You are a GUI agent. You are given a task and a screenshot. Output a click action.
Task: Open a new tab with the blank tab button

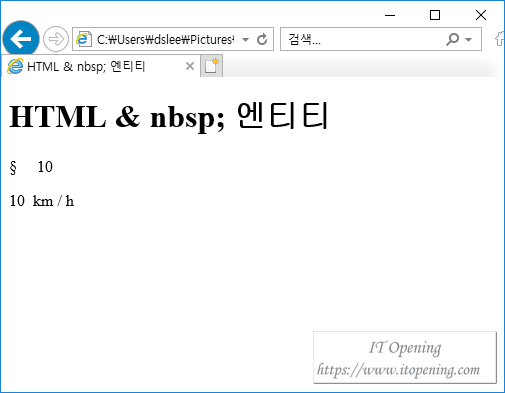coord(211,66)
